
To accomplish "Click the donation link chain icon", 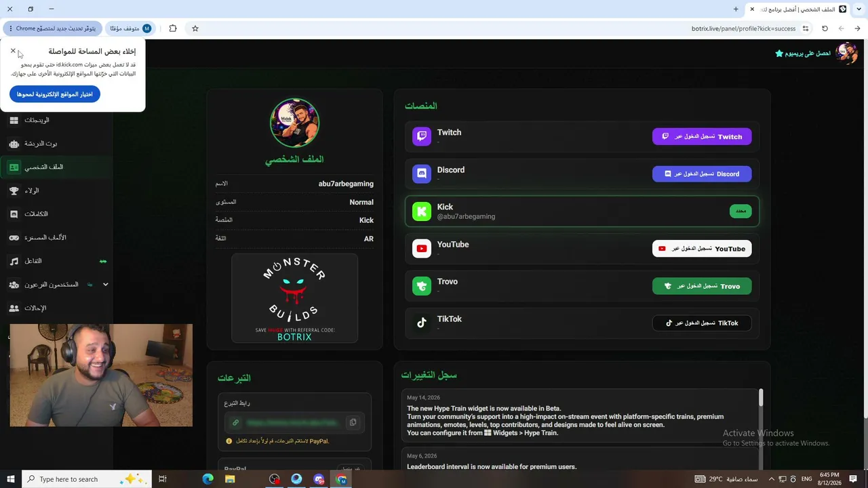I will coord(235,422).
